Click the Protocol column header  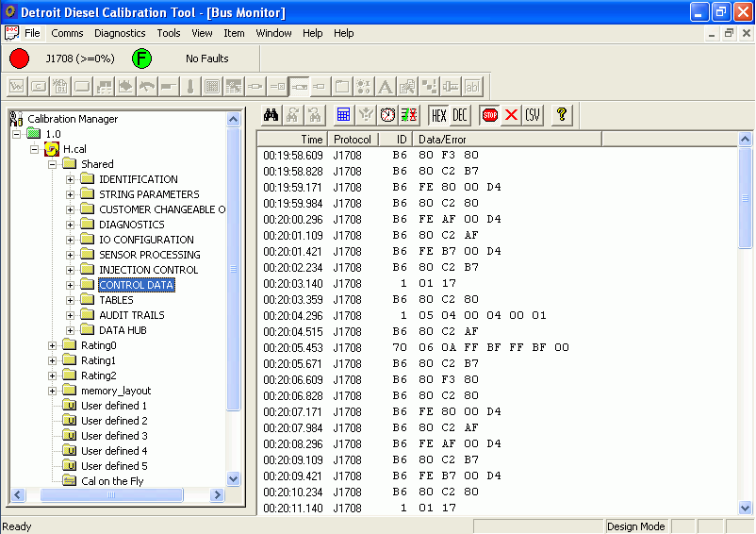click(x=353, y=140)
